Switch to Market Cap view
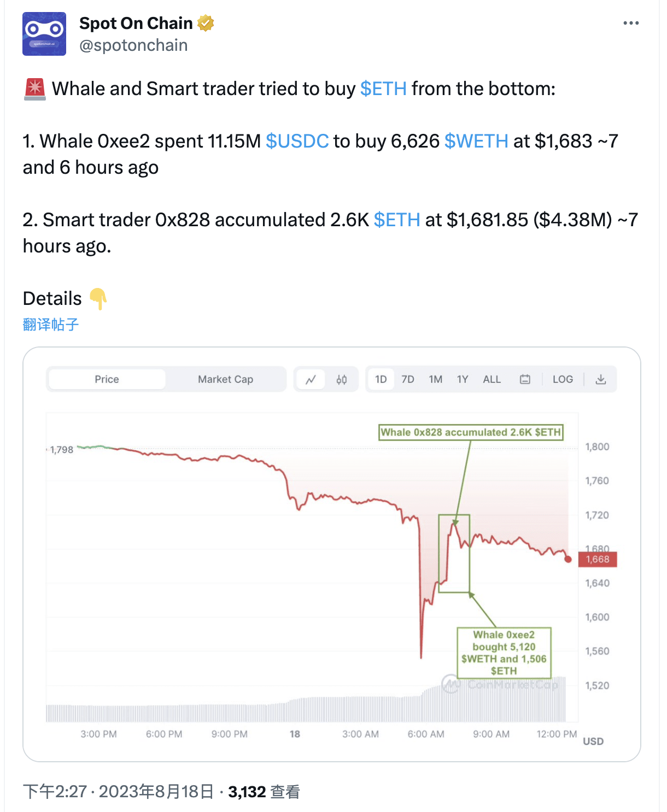This screenshot has height=812, width=667. pyautogui.click(x=225, y=379)
